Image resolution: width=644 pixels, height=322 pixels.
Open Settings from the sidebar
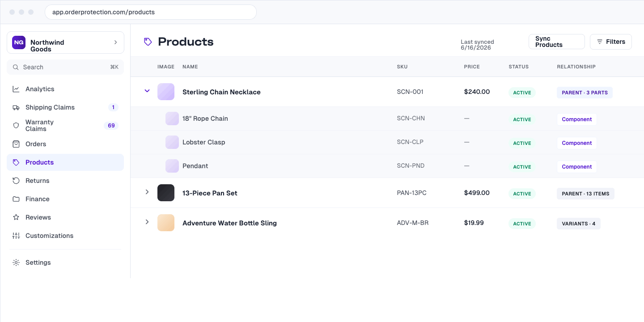65,263
